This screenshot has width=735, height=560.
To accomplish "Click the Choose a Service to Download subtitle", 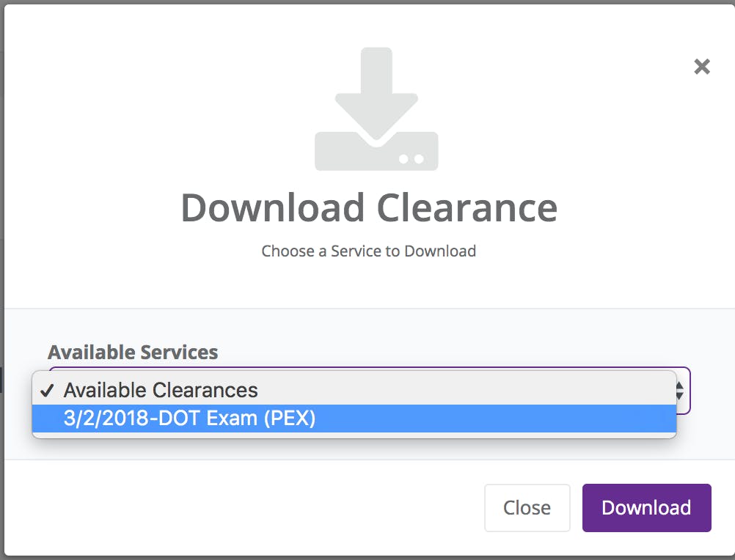I will (x=369, y=251).
